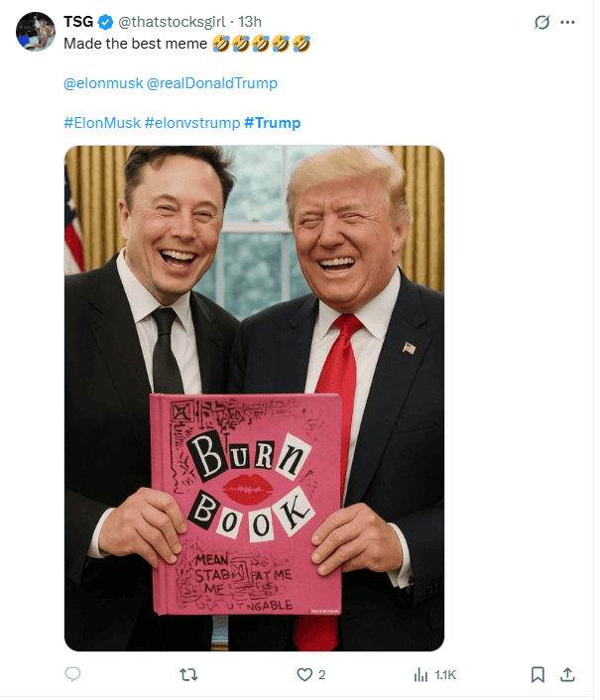Image resolution: width=600 pixels, height=700 pixels.
Task: Open TSG's profile avatar
Action: coord(36,32)
